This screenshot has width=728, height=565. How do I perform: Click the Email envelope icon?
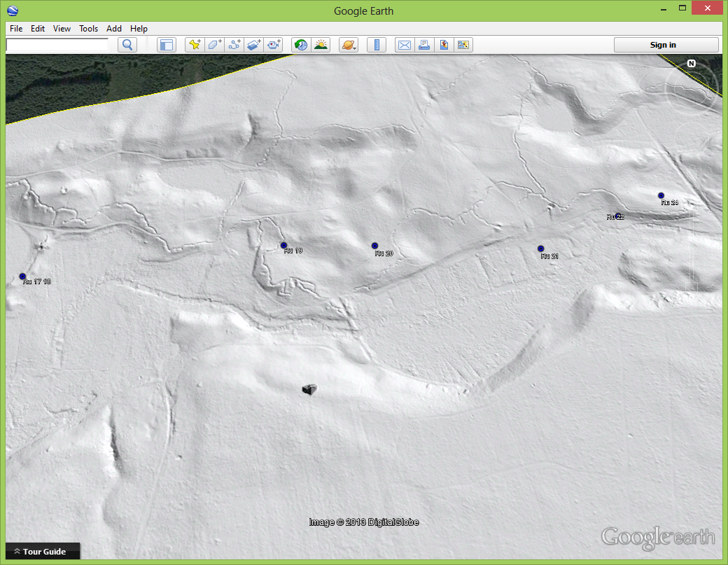(x=404, y=45)
